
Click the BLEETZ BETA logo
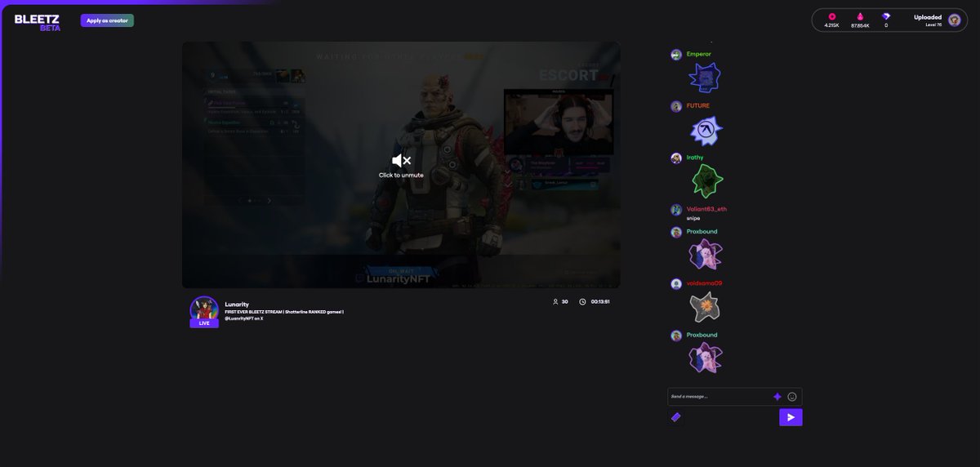click(37, 22)
